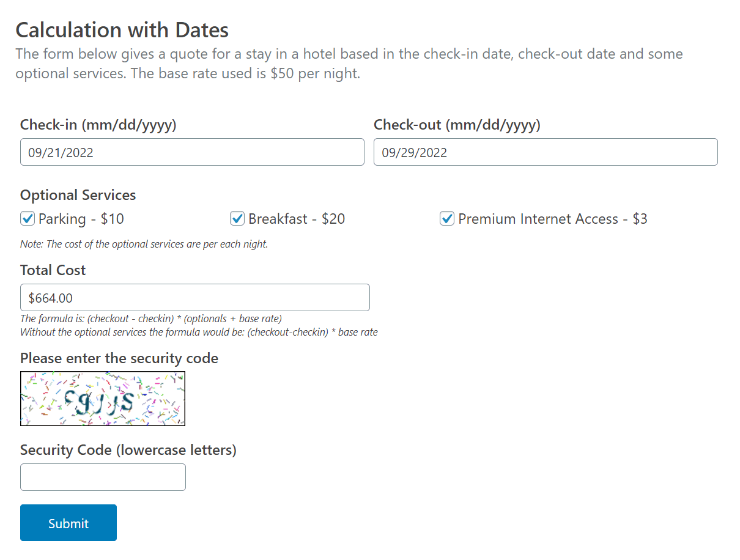The image size is (740, 560).
Task: Click the "Check-in (mm/dd/yyyy)" label
Action: 98,125
